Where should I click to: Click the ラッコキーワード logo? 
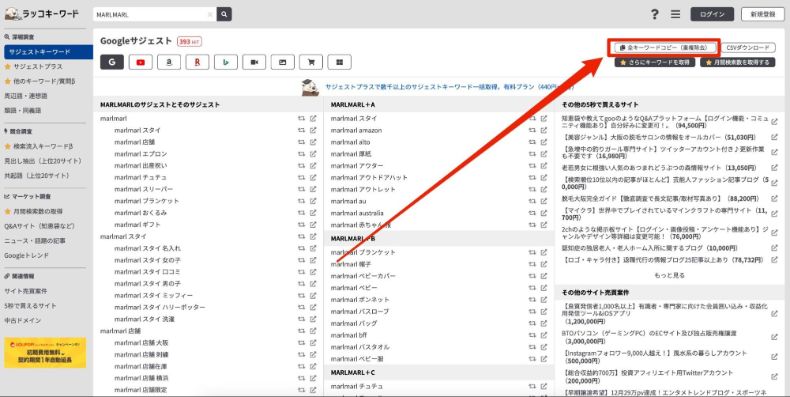(42, 14)
